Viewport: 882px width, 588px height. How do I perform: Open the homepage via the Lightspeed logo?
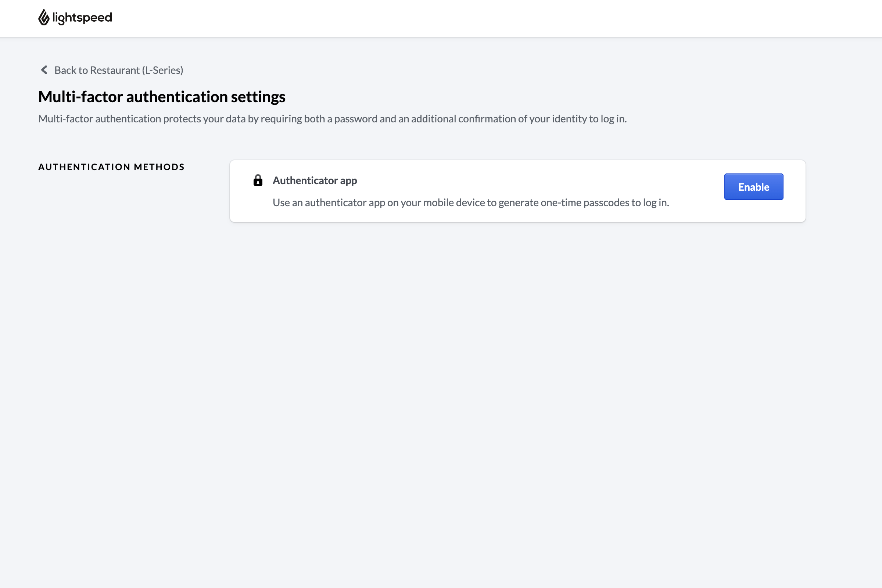click(75, 17)
